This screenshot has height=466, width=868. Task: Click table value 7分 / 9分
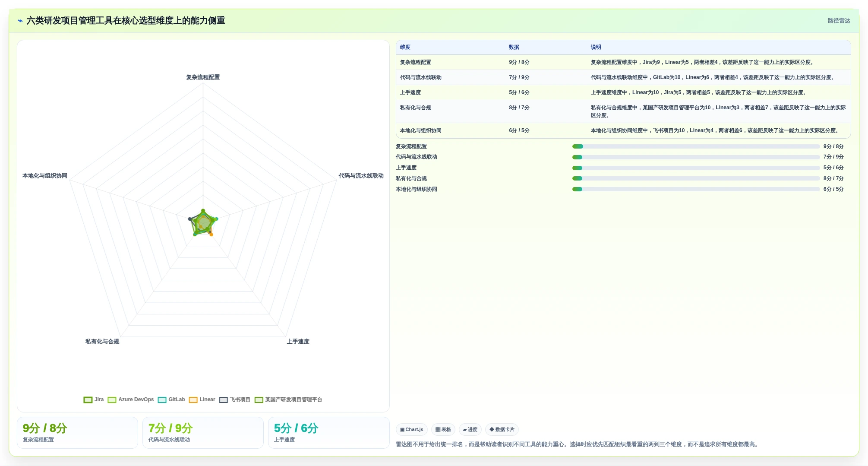tap(519, 78)
